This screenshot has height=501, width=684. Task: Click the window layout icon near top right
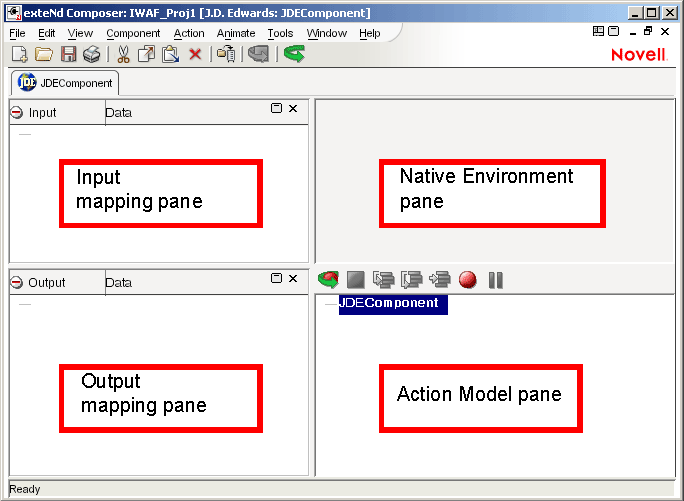598,31
